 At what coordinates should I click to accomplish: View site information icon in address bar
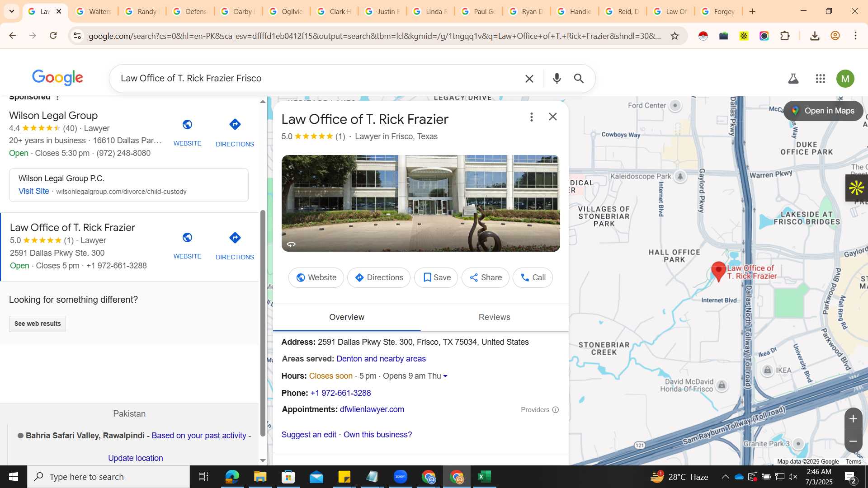coord(77,36)
